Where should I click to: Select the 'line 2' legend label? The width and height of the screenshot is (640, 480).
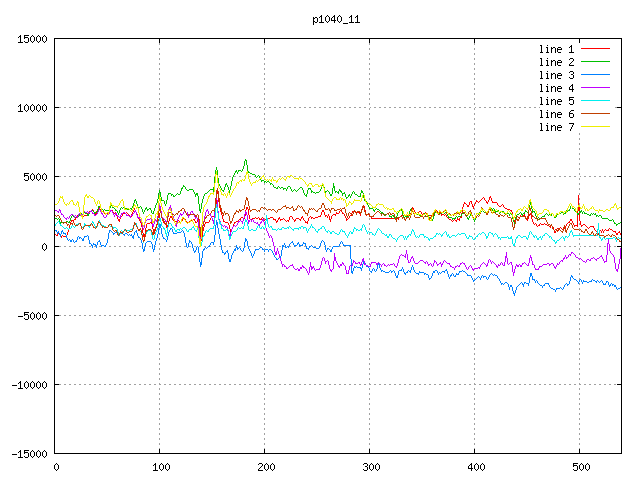tap(557, 62)
